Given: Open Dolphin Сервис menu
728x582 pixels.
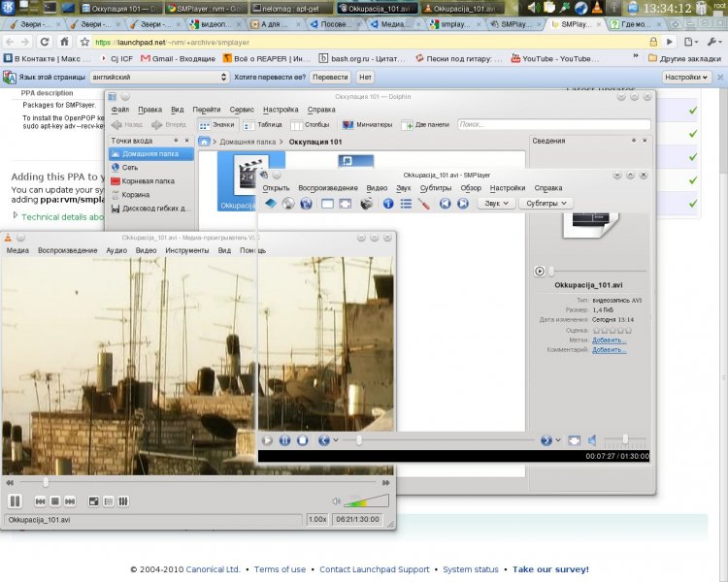Looking at the screenshot, I should tap(242, 110).
